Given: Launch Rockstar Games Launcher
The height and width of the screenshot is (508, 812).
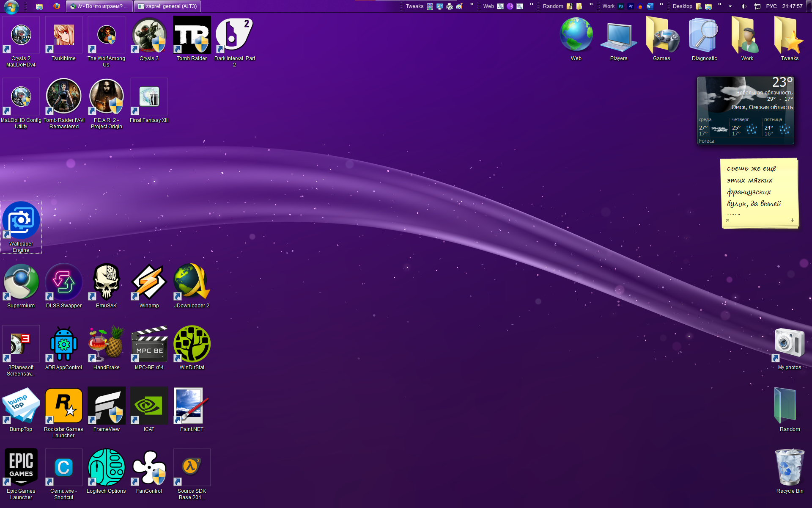Looking at the screenshot, I should [63, 406].
